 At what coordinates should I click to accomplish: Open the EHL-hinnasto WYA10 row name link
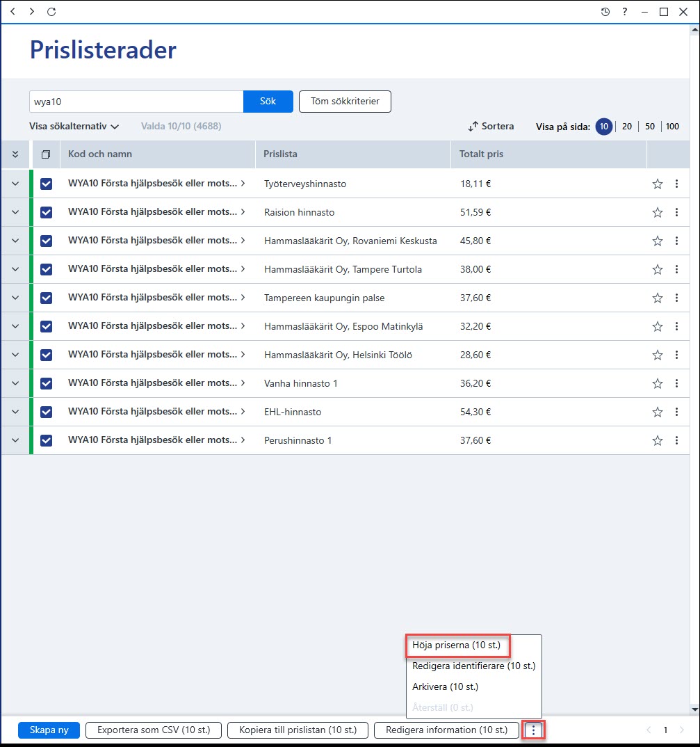click(156, 411)
